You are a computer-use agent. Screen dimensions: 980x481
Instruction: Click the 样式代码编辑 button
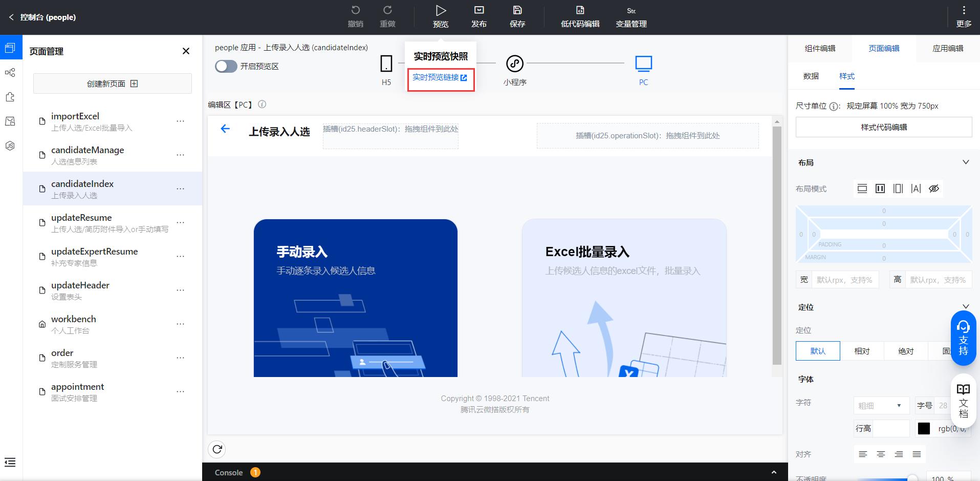click(x=884, y=127)
